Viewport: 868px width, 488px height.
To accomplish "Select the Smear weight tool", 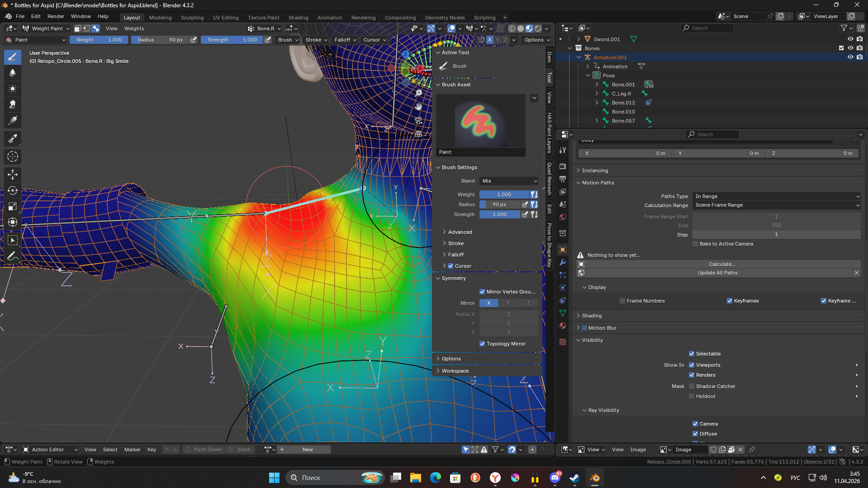I will pos(13,104).
